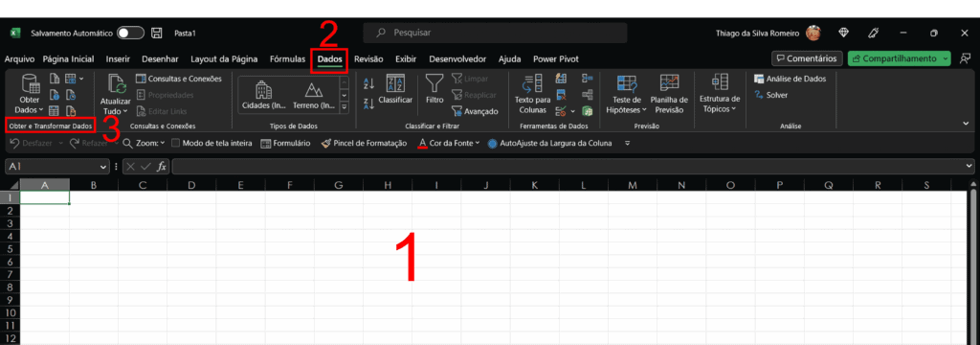Click the save disk icon
This screenshot has width=980, height=345.
[157, 33]
